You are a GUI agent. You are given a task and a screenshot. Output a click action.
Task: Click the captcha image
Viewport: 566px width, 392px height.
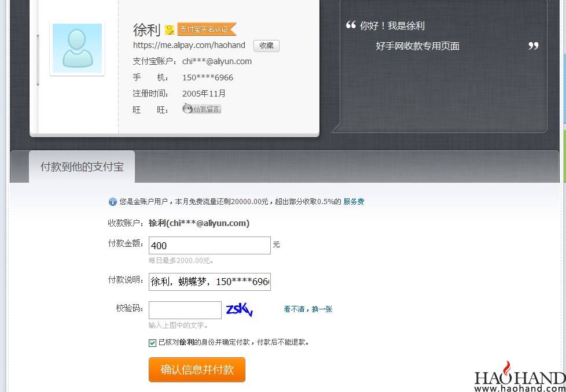240,310
